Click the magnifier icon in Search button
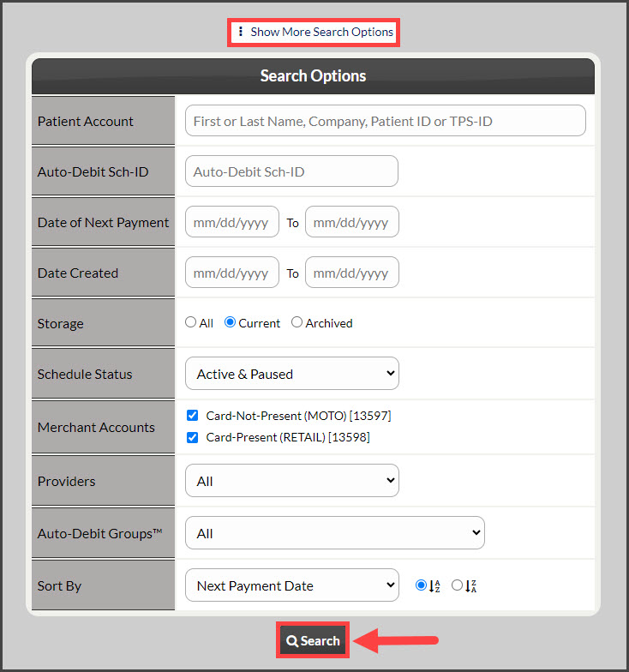The image size is (629, 672). tap(292, 641)
